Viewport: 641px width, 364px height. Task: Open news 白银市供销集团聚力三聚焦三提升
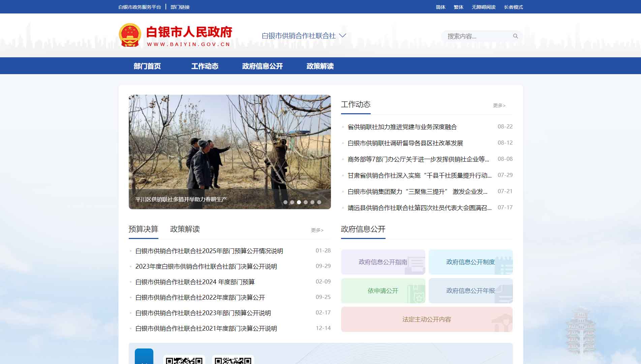[x=418, y=192]
